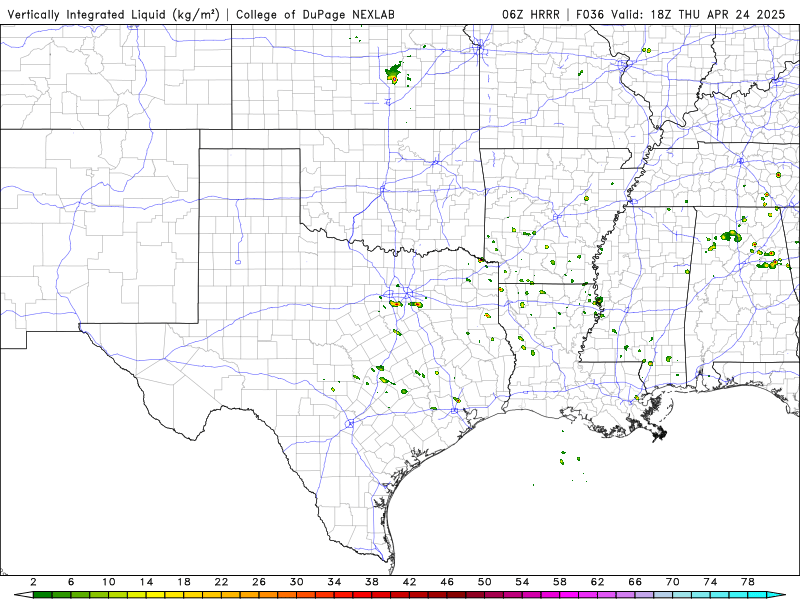Click the large green storm cell in central Kansas
This screenshot has width=800, height=600.
(393, 73)
